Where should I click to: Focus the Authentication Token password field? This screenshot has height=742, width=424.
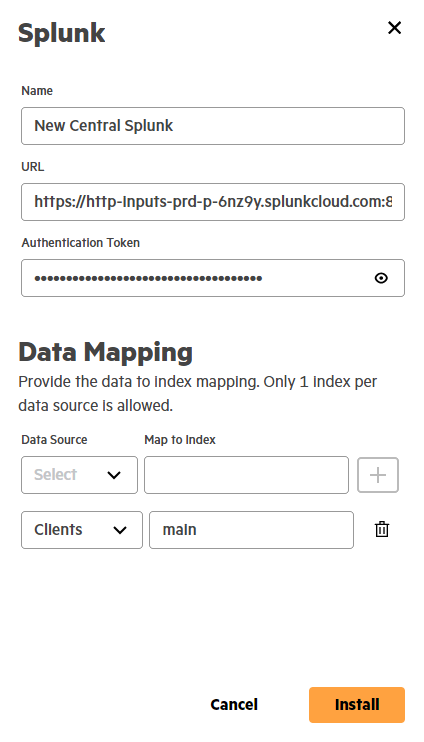pos(213,278)
